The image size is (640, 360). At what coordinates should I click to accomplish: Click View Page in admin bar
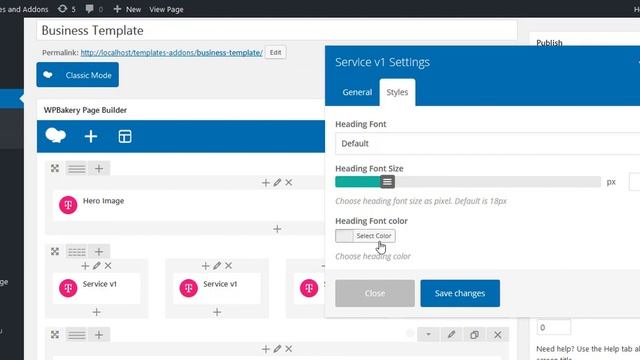tap(166, 9)
